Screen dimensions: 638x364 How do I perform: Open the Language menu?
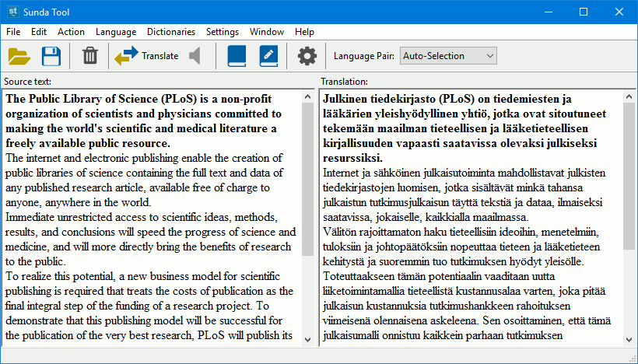coord(116,32)
